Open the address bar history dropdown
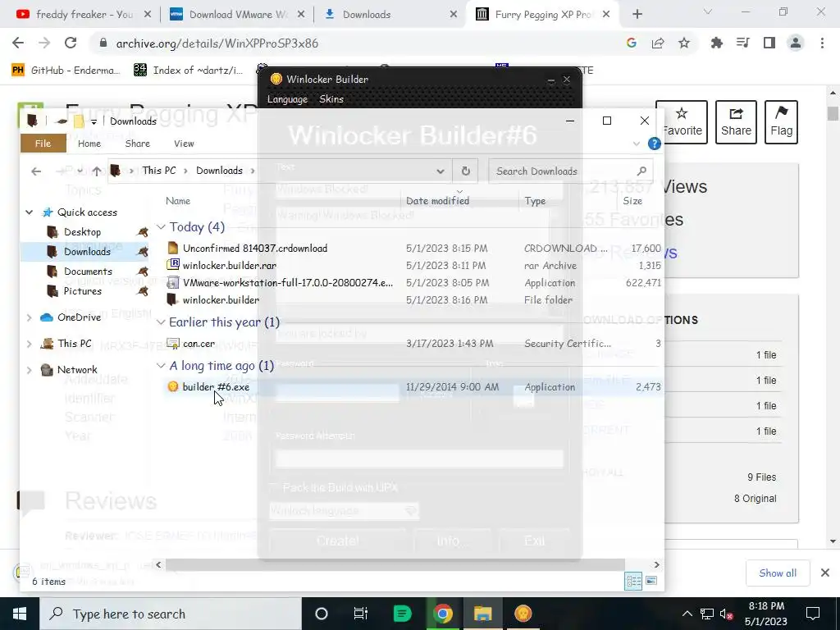 point(440,171)
